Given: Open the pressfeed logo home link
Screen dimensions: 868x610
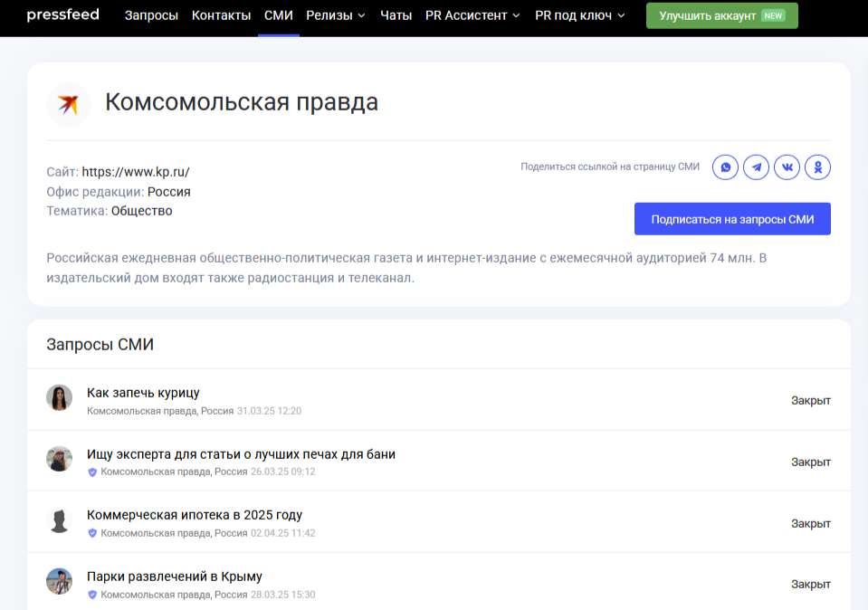Looking at the screenshot, I should coord(62,15).
